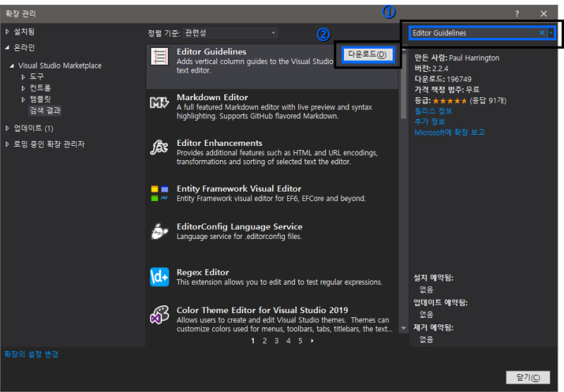The image size is (564, 392).
Task: Select the Markdown Editor result title
Action: pos(212,97)
